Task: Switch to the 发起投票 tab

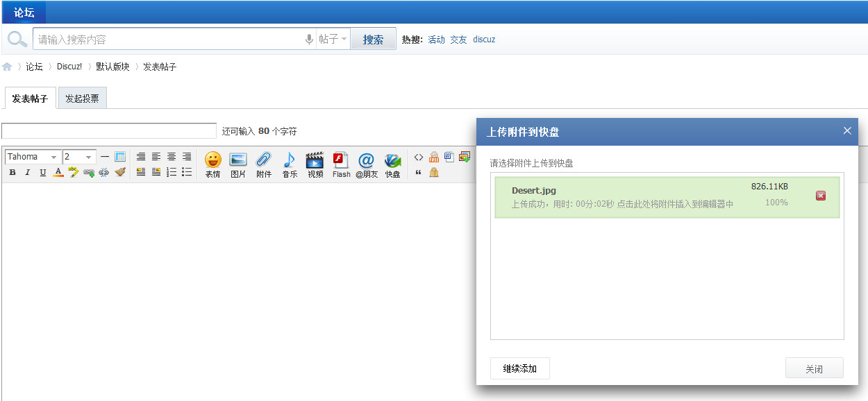Action: point(82,99)
